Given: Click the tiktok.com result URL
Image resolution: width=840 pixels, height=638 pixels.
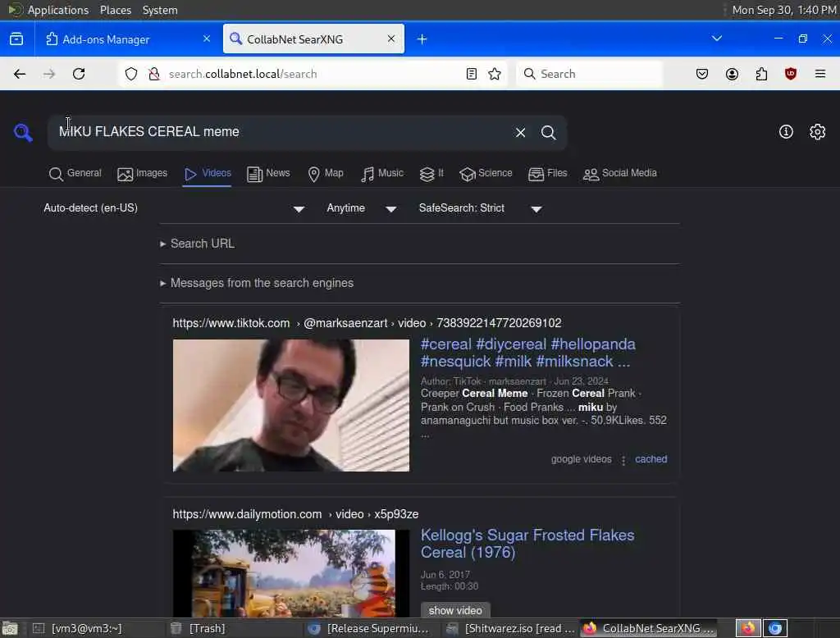Looking at the screenshot, I should [367, 323].
